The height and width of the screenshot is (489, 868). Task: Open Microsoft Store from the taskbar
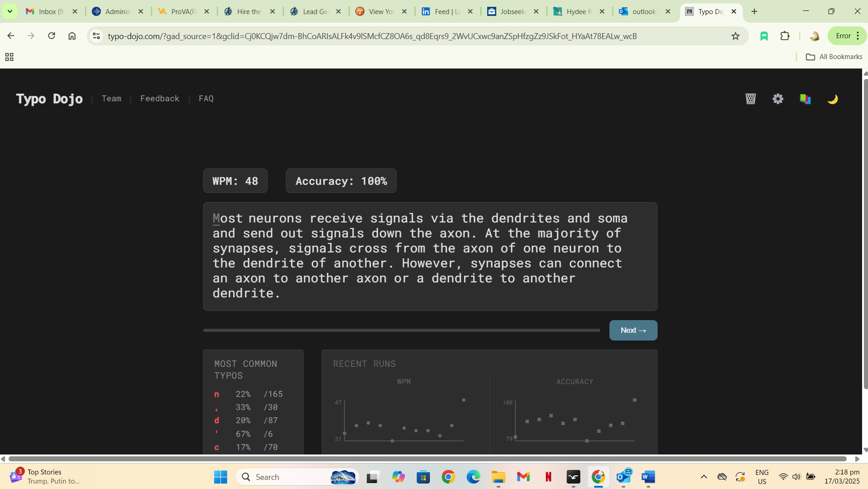click(423, 477)
